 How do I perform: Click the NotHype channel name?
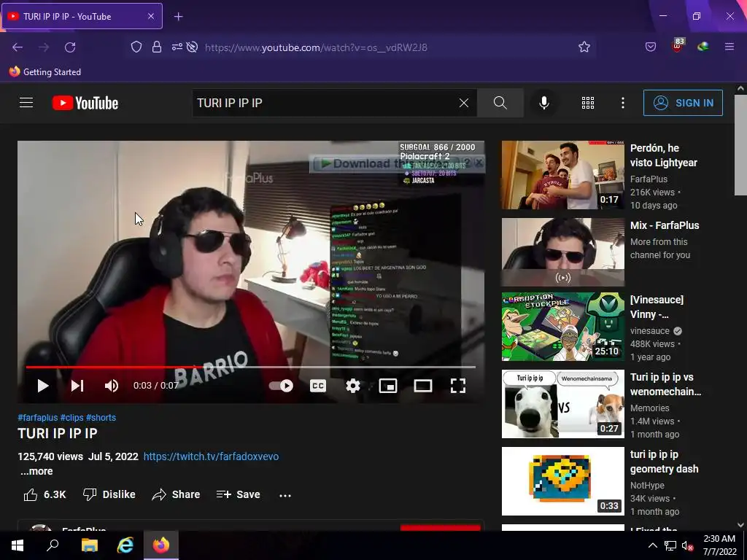(647, 485)
